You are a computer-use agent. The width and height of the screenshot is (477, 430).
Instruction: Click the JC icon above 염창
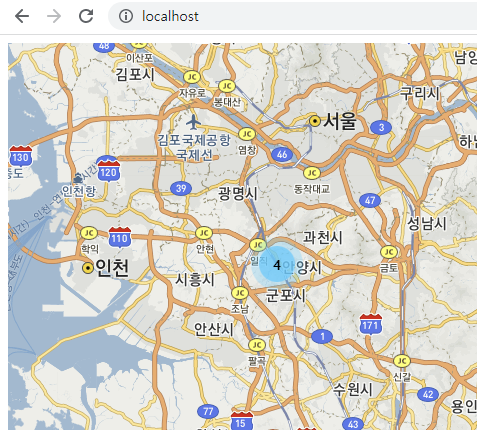click(247, 134)
